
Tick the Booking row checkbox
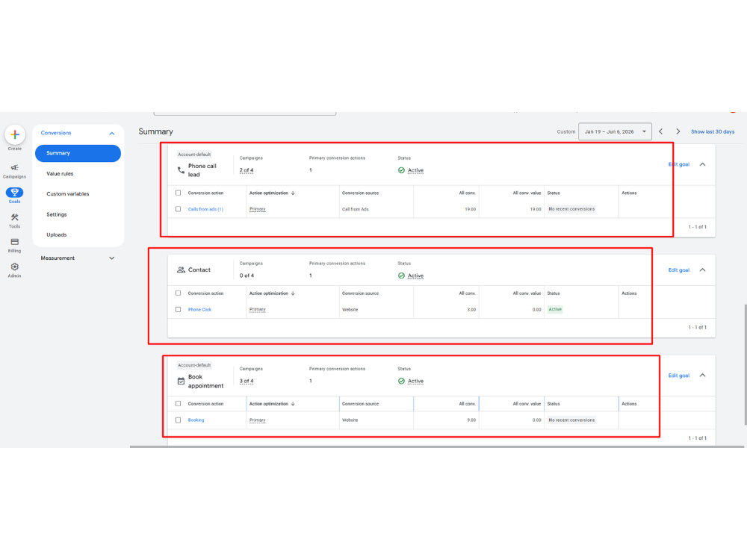(179, 420)
